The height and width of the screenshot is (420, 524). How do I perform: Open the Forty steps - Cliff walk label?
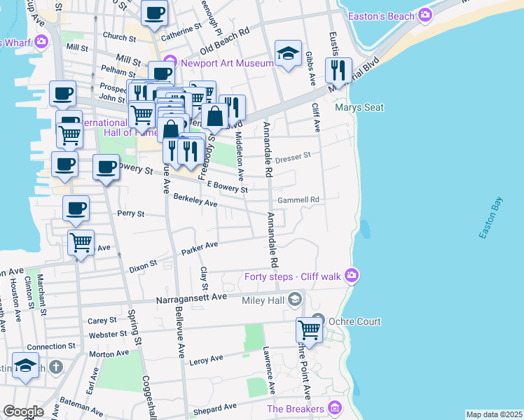pyautogui.click(x=293, y=276)
